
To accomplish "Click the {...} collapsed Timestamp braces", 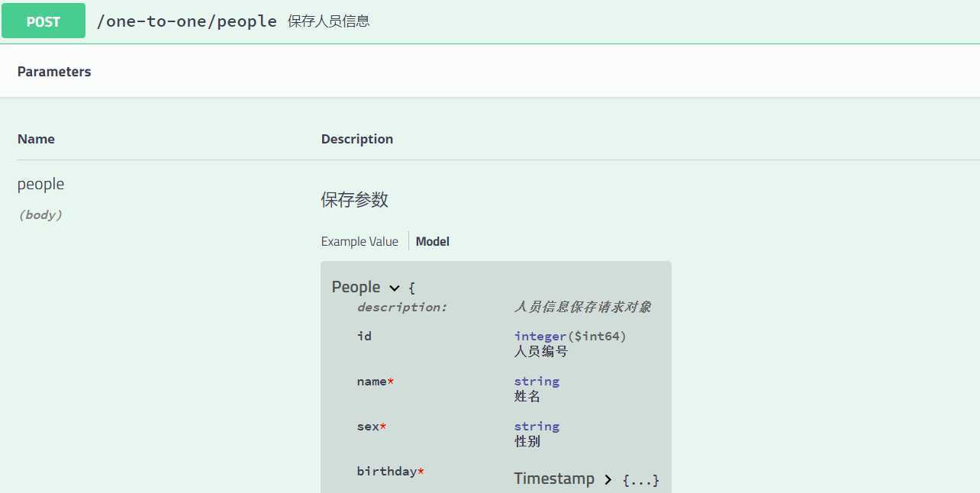I will (641, 478).
